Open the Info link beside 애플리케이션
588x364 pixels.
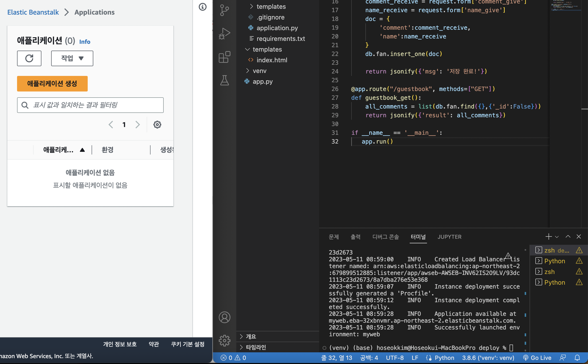(x=85, y=42)
